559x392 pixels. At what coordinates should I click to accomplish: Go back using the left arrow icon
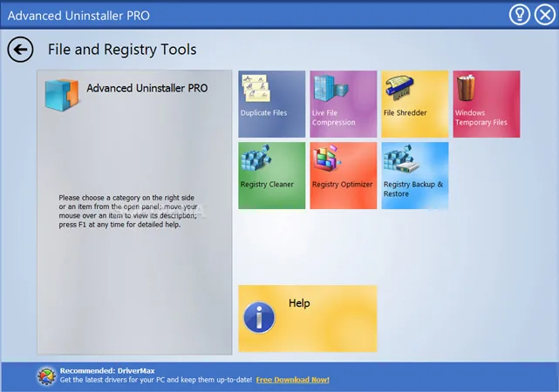[20, 50]
